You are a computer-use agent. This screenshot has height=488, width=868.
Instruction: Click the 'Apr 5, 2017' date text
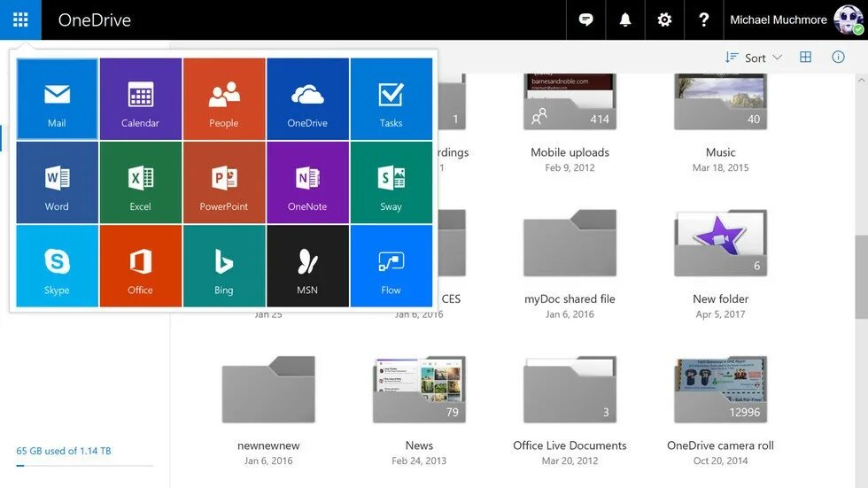point(720,314)
